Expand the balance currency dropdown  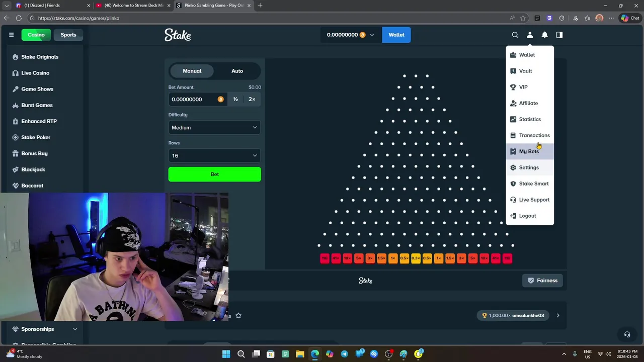click(x=372, y=35)
